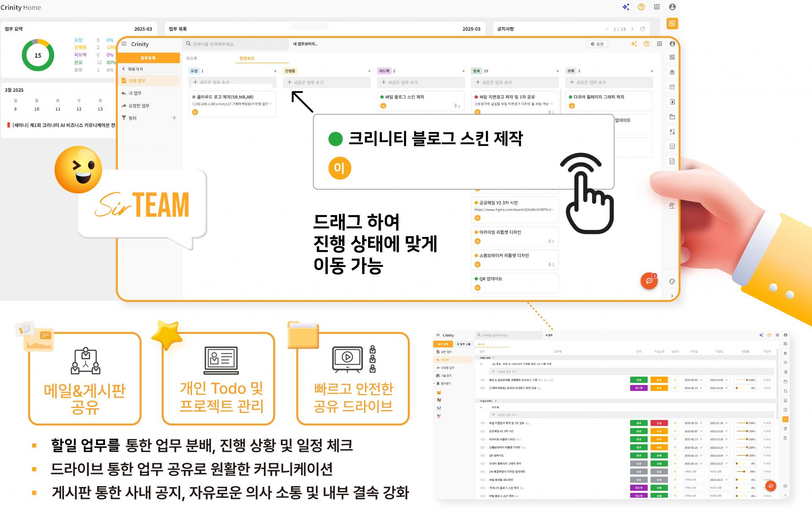Click the plus icon on 요청 column header
Viewport: 812px width, 523px height.
pos(275,71)
